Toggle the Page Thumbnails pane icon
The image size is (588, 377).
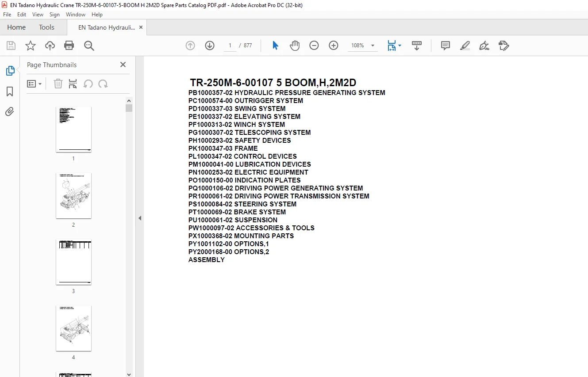pos(10,71)
